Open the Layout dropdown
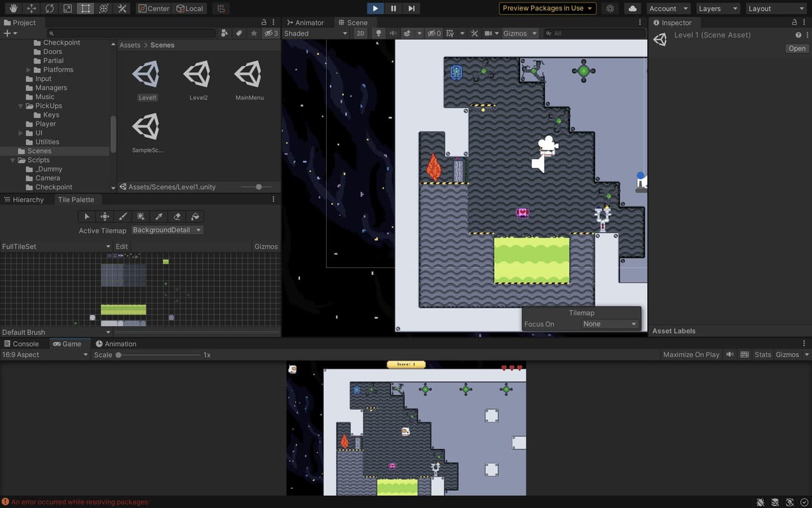This screenshot has width=812, height=508. [776, 8]
